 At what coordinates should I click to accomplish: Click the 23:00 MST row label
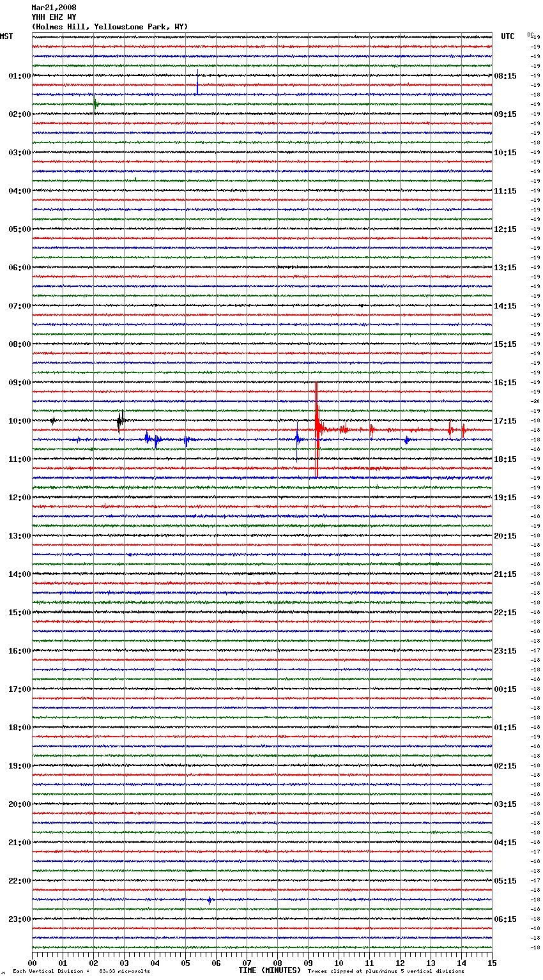pos(20,919)
